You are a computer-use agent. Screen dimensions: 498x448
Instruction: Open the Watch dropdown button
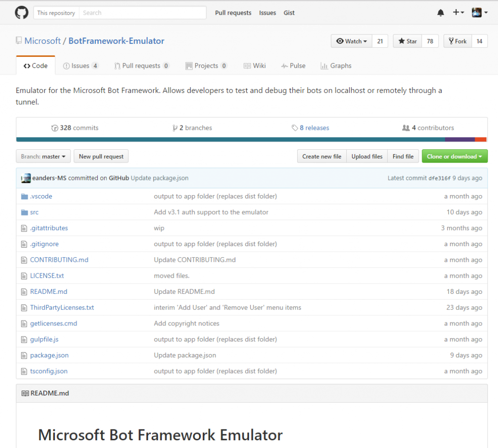[x=352, y=41]
